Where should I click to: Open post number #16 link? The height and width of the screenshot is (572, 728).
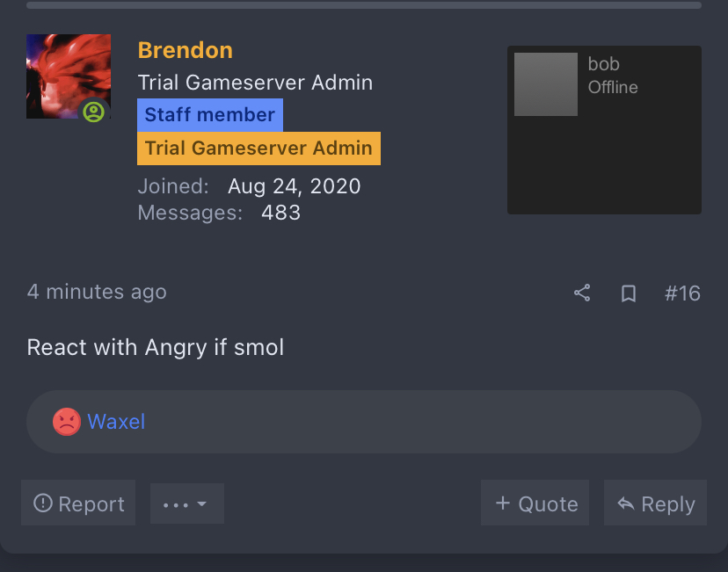pos(682,293)
